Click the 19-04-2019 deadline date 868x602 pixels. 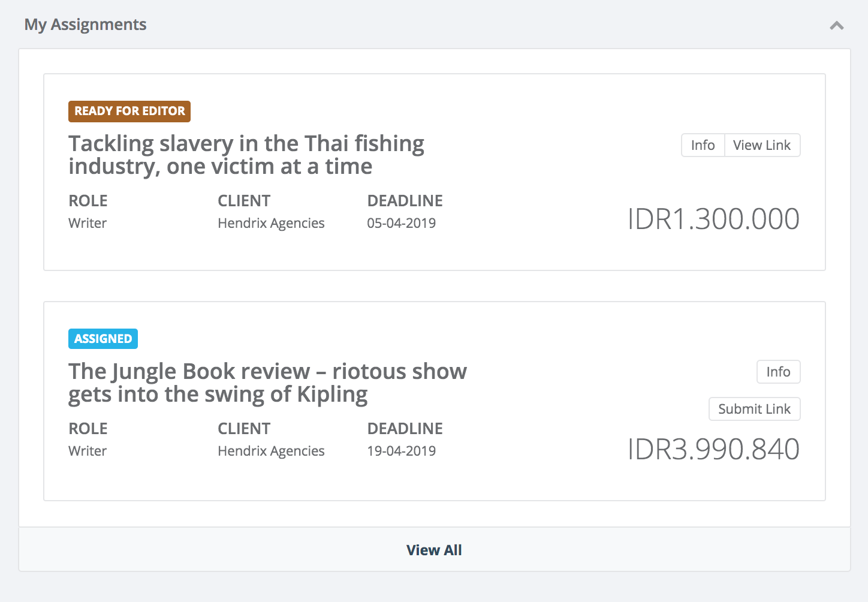(401, 451)
